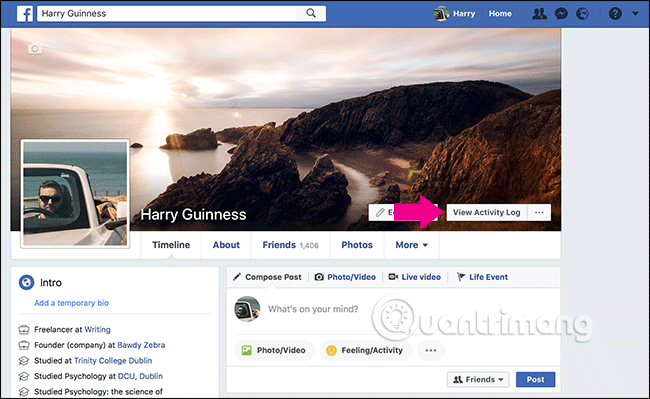Open the friend requests icon
Viewport: 650px width, 399px height.
pos(539,14)
